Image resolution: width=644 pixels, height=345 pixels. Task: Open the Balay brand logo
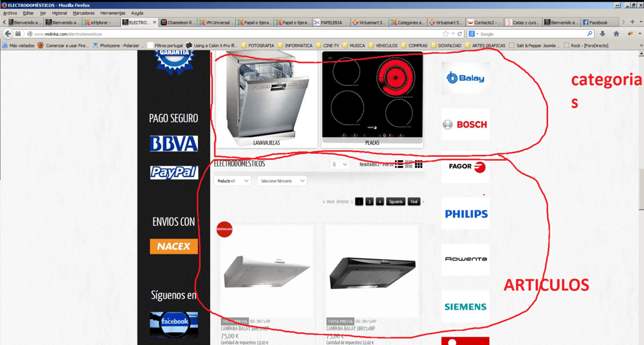pyautogui.click(x=465, y=78)
